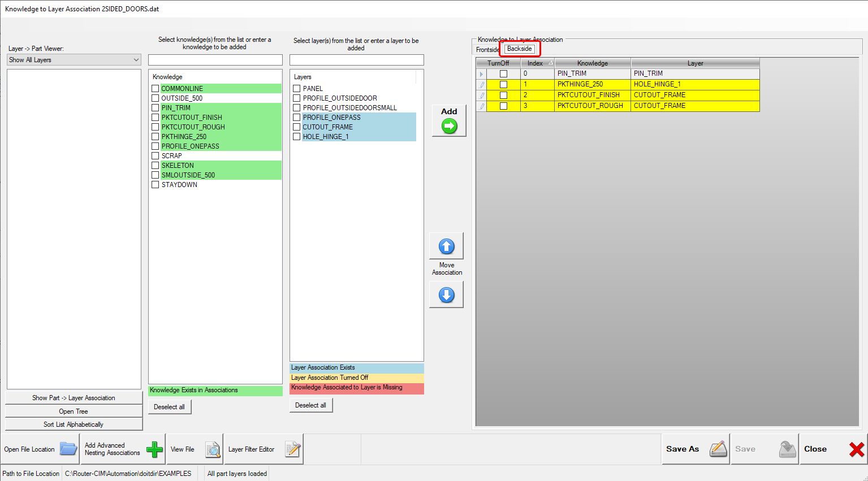
Task: Click the Open File Location folder icon
Action: [68, 449]
